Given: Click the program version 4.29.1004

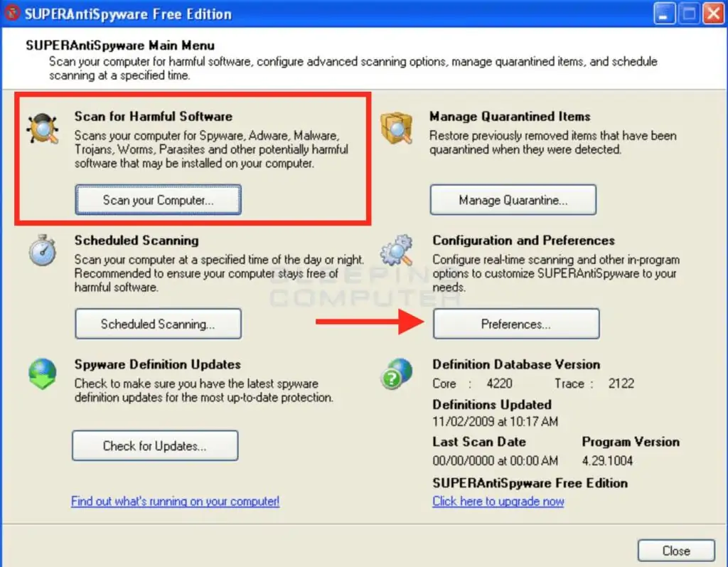Looking at the screenshot, I should click(607, 460).
